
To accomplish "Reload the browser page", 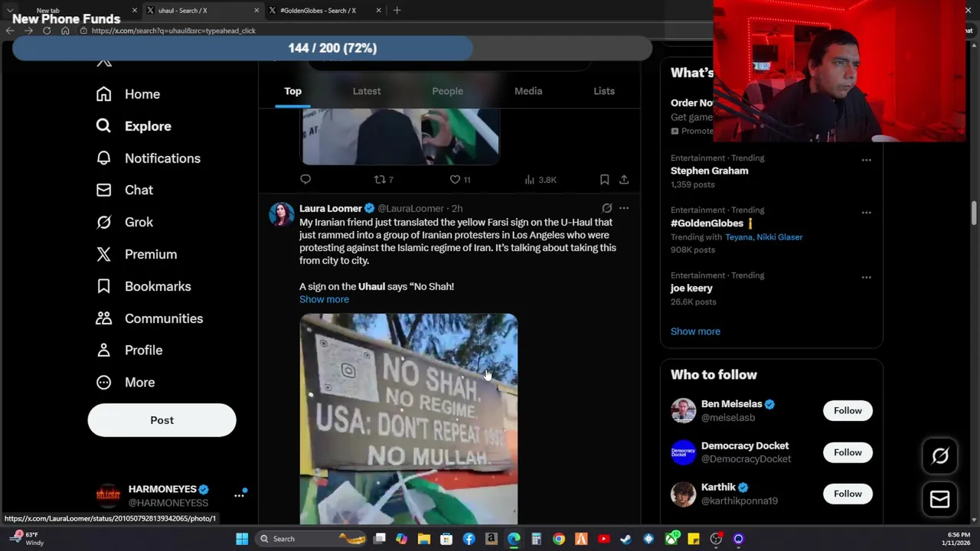I will 47,31.
